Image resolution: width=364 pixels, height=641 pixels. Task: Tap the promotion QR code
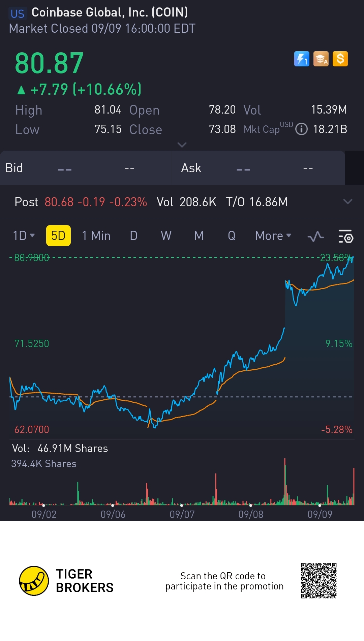318,581
